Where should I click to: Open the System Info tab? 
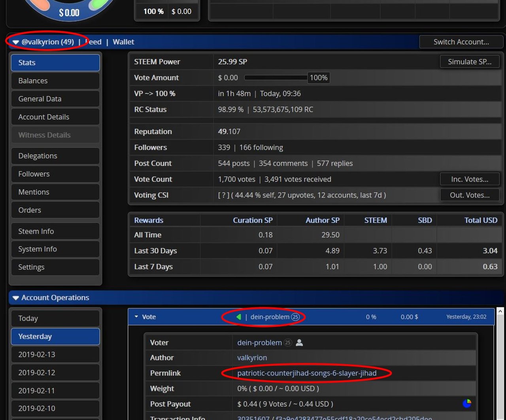[55, 249]
